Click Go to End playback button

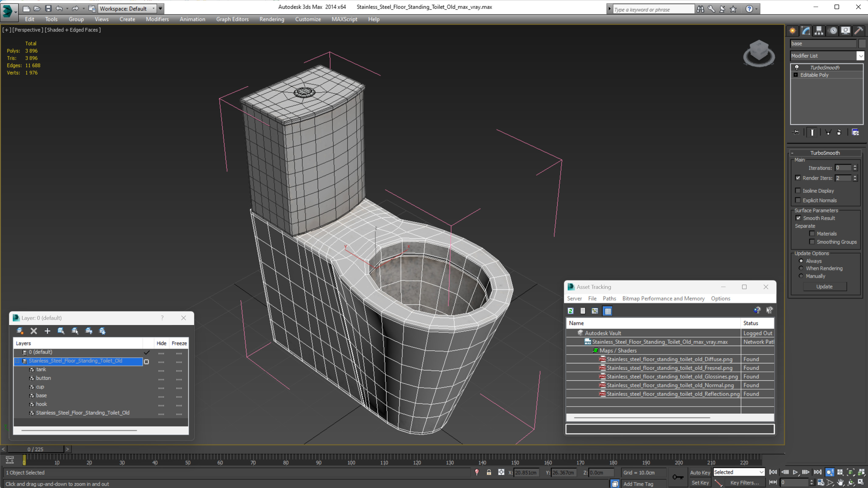[817, 472]
